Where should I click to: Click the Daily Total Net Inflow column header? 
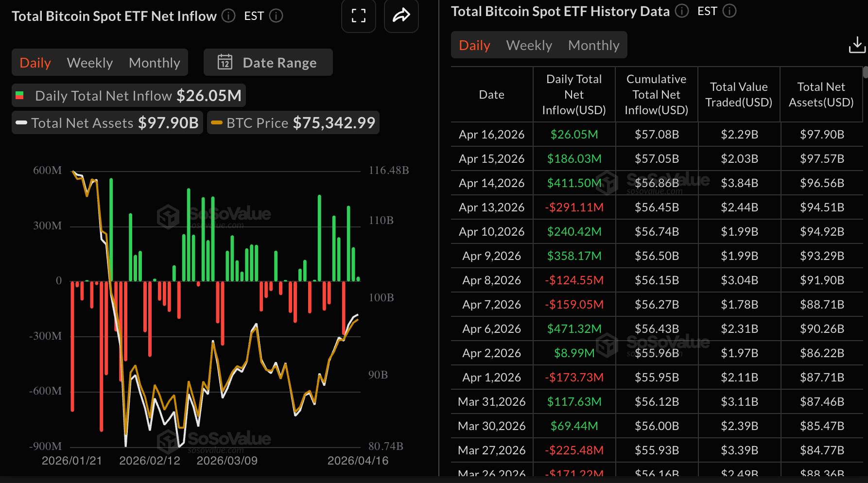pyautogui.click(x=574, y=95)
